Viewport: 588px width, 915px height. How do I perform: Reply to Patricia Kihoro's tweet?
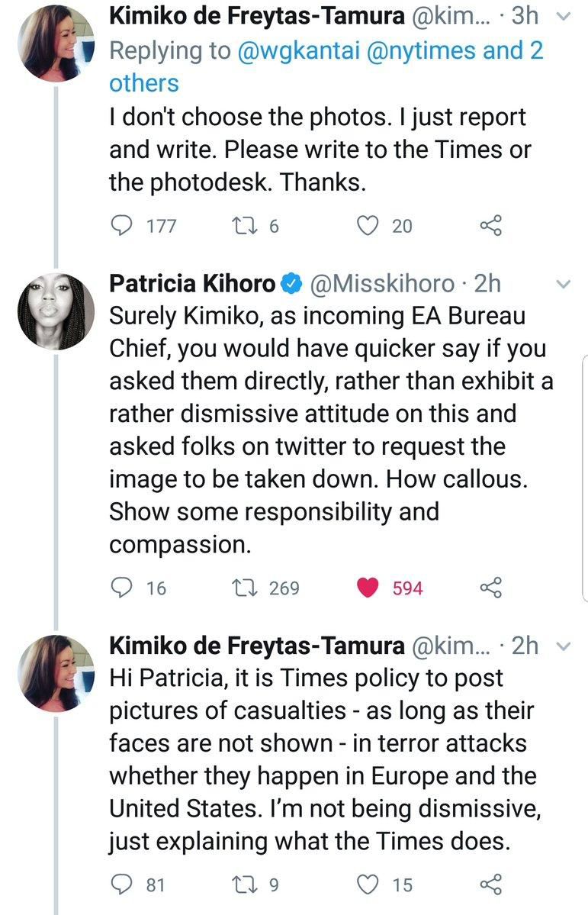click(121, 588)
